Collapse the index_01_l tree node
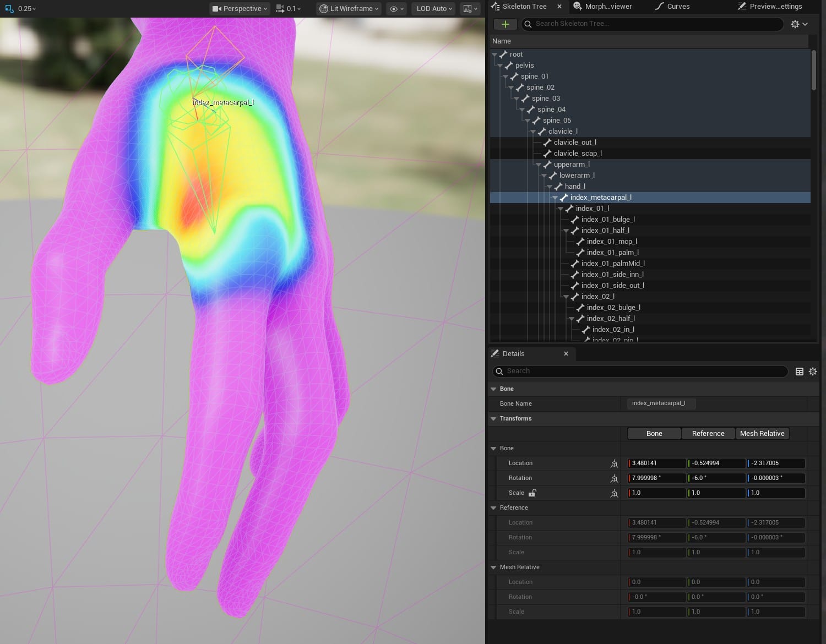This screenshot has width=826, height=644. [x=561, y=209]
